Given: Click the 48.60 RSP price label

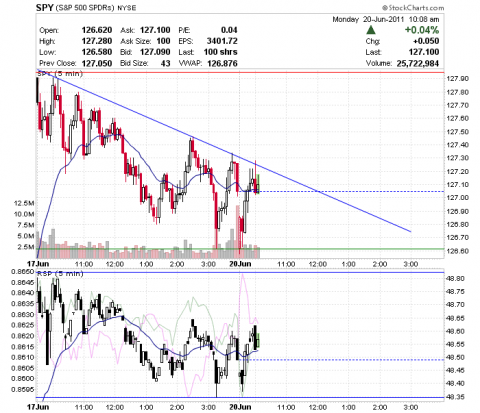Looking at the screenshot, I should [x=455, y=331].
